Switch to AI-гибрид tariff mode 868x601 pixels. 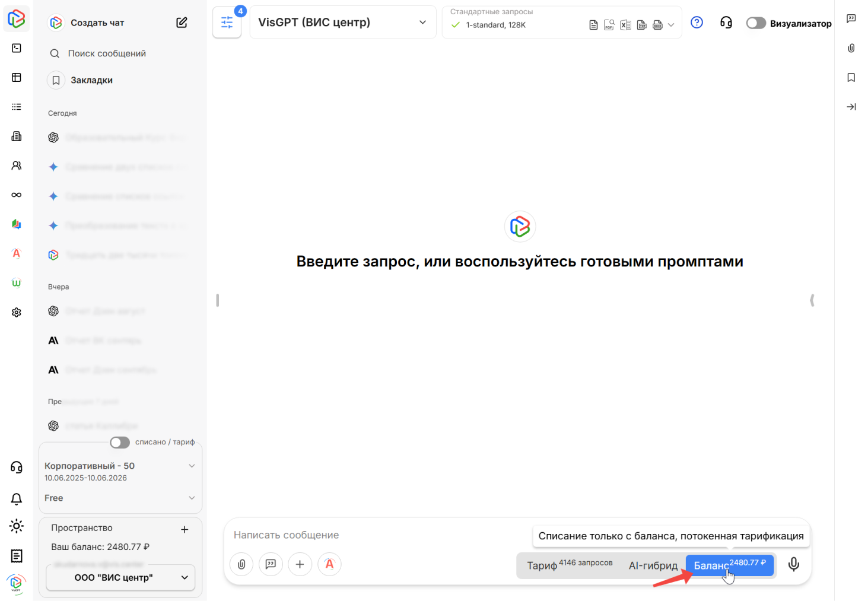tap(653, 565)
